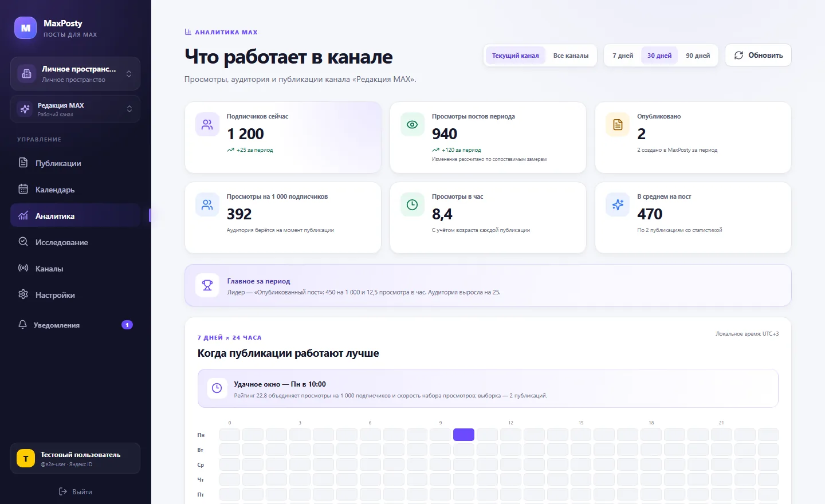Viewport: 825px width, 504px height.
Task: Click the MaxPosty logo icon
Action: (x=25, y=27)
